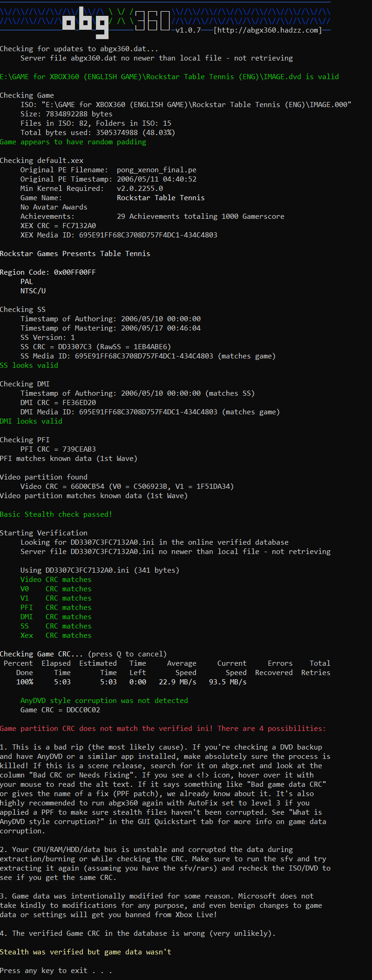Click 'Checking DMI' heading
Viewport: 372px width, 980px height.
click(x=25, y=384)
